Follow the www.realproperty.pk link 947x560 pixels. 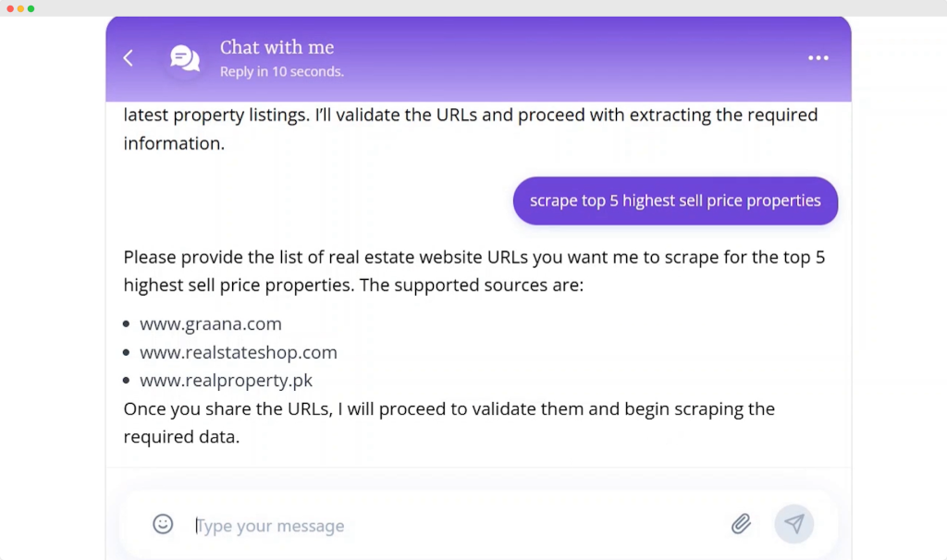[227, 380]
